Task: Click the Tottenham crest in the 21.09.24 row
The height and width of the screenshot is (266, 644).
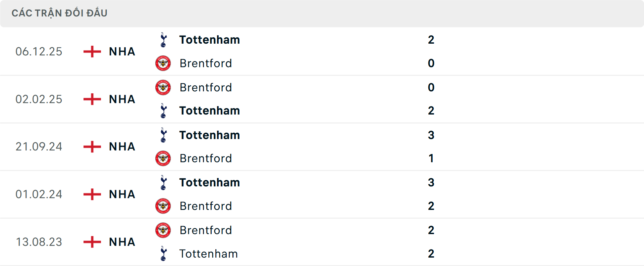Action: tap(163, 135)
